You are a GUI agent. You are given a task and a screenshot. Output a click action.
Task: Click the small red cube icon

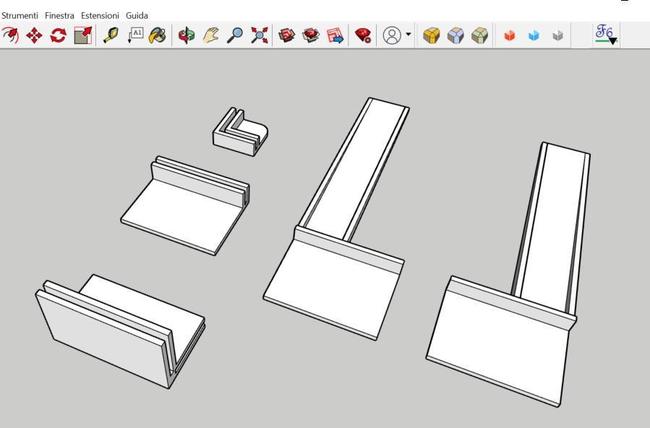509,36
